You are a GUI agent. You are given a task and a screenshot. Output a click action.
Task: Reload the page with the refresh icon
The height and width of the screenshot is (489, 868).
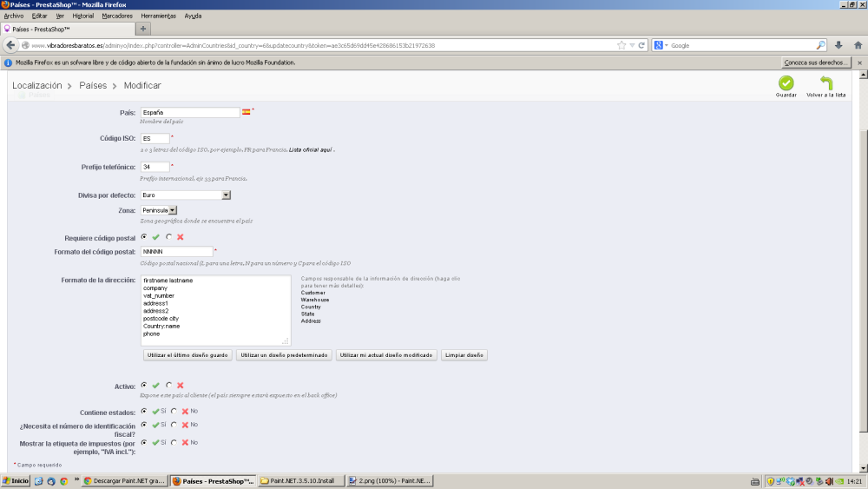(x=641, y=45)
